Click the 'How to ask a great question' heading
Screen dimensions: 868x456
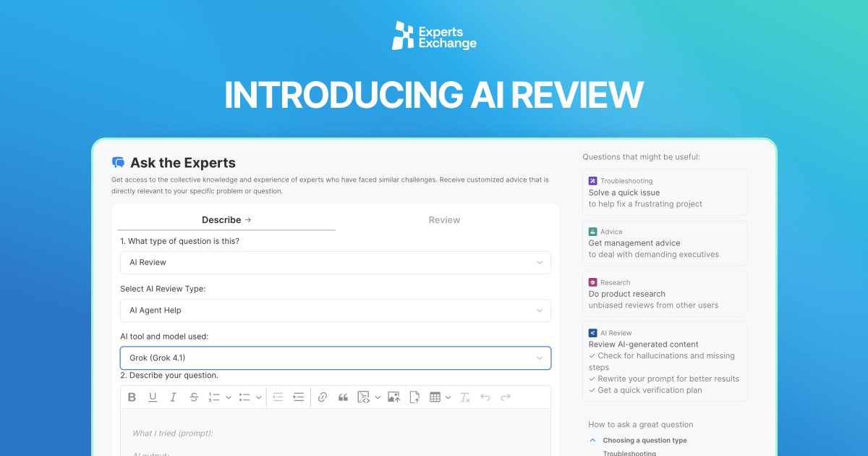pos(641,425)
